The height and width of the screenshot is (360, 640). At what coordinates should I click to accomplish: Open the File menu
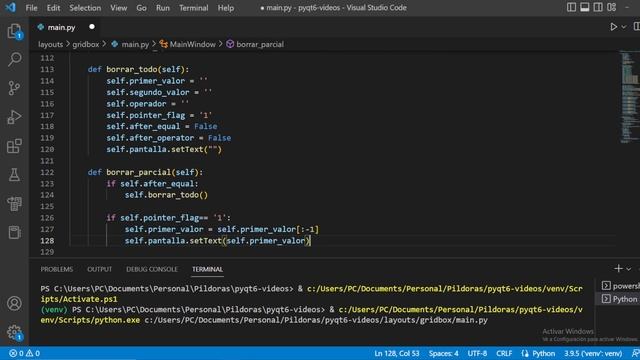pos(31,8)
